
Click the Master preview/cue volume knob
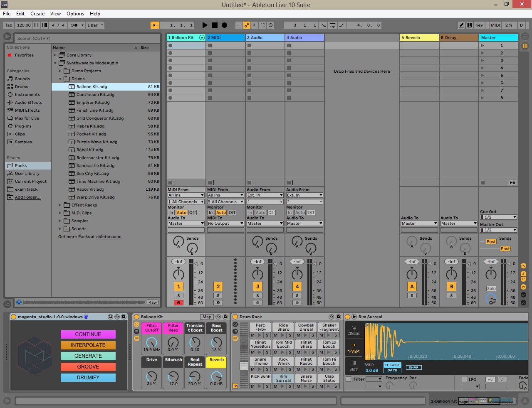pos(491,298)
